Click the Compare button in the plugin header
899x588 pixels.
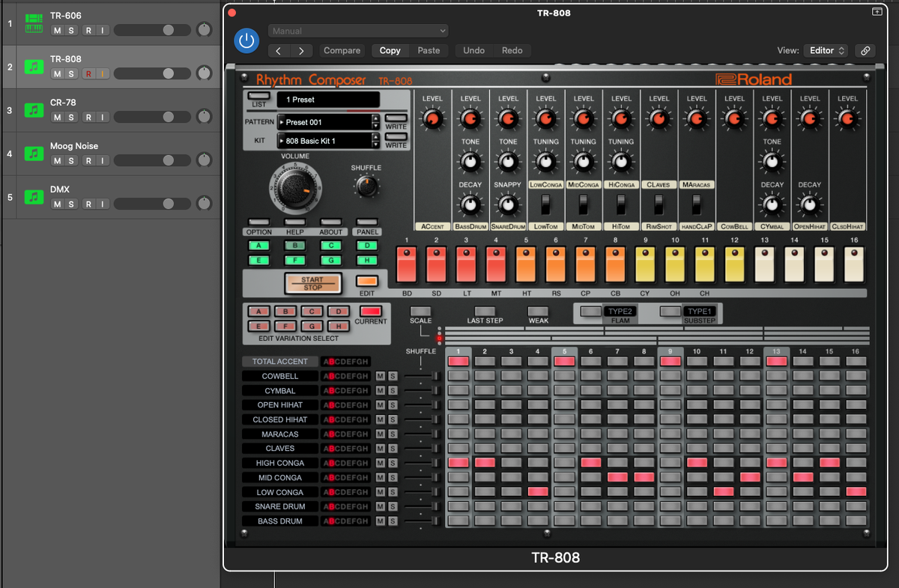[x=342, y=50]
